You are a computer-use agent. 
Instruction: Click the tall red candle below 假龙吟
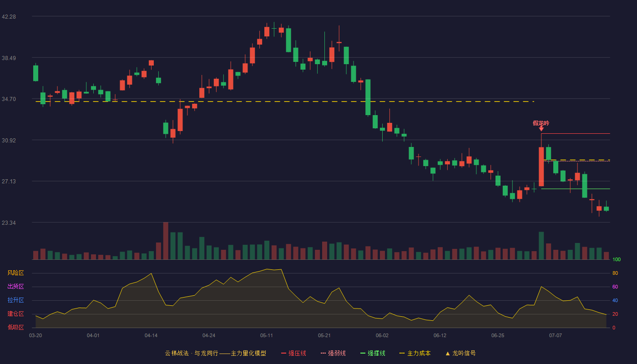(x=541, y=167)
